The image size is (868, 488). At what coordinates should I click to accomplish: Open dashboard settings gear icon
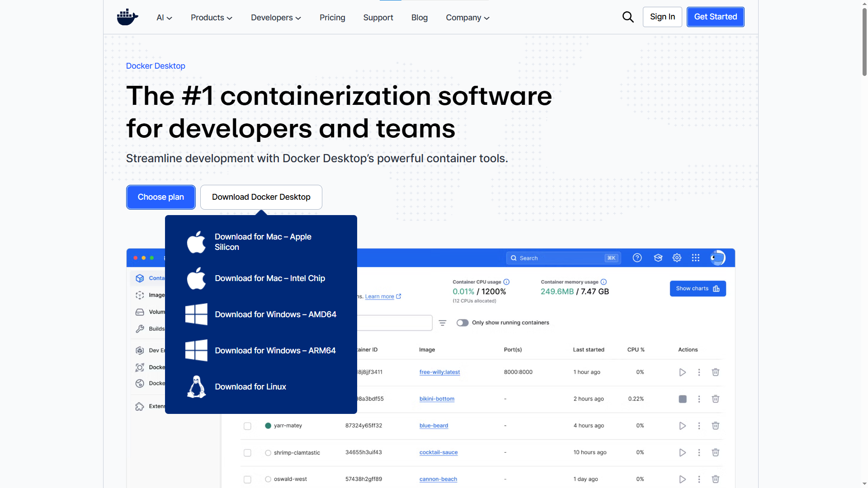677,258
